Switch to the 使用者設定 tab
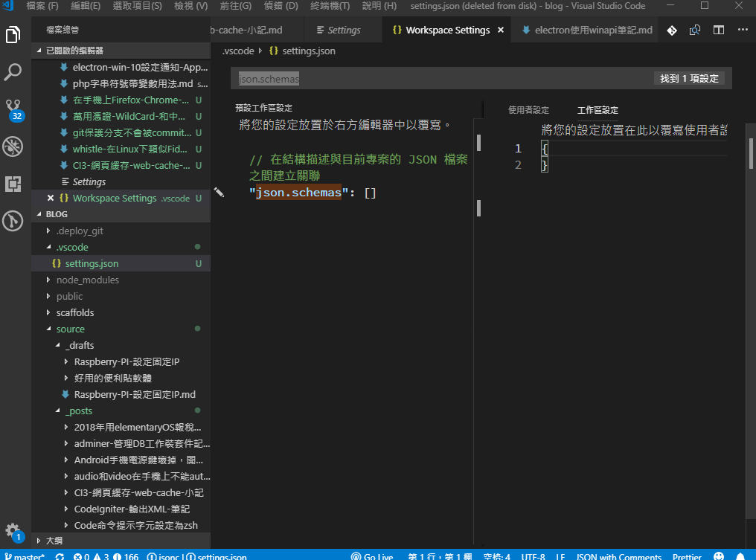756x560 pixels. pyautogui.click(x=528, y=110)
